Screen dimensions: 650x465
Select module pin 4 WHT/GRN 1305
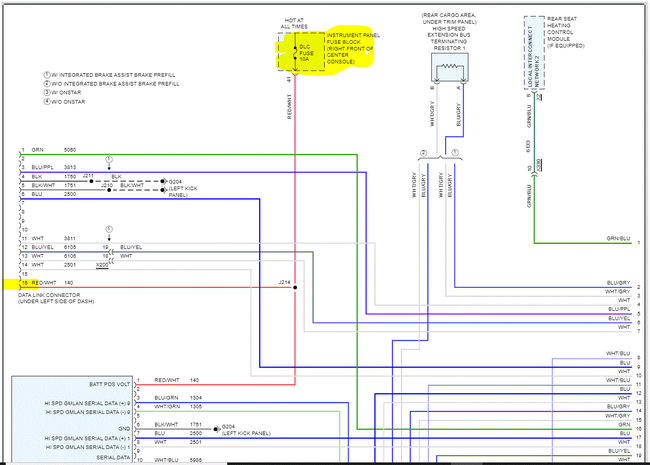tap(170, 407)
